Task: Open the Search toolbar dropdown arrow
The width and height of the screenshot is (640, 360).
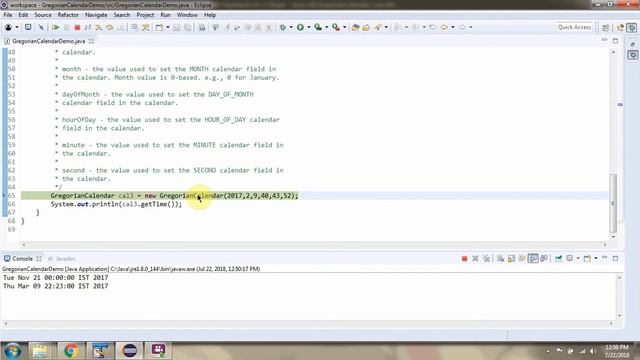Action: pyautogui.click(x=386, y=27)
